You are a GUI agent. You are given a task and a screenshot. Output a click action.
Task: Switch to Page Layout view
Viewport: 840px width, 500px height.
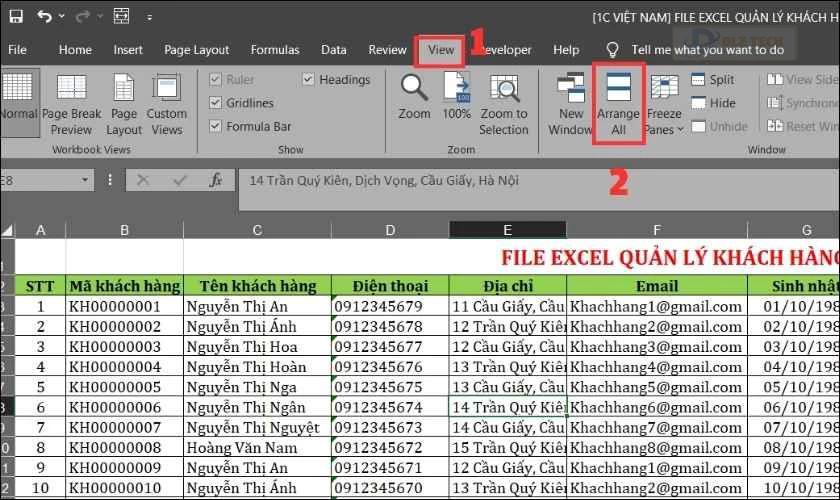(124, 105)
